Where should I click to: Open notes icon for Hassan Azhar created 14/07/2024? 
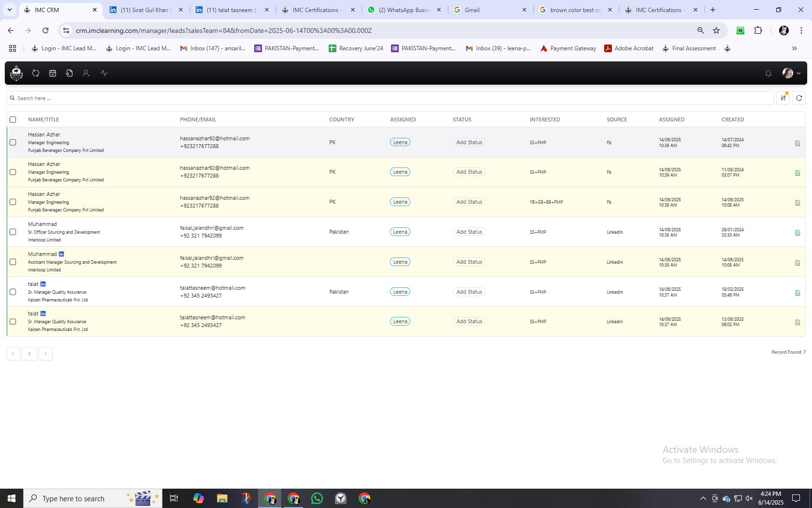pos(797,143)
